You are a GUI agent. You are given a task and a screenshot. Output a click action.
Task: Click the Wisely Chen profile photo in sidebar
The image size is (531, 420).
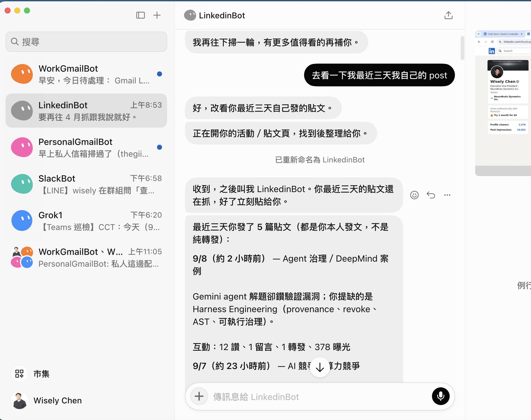19,400
